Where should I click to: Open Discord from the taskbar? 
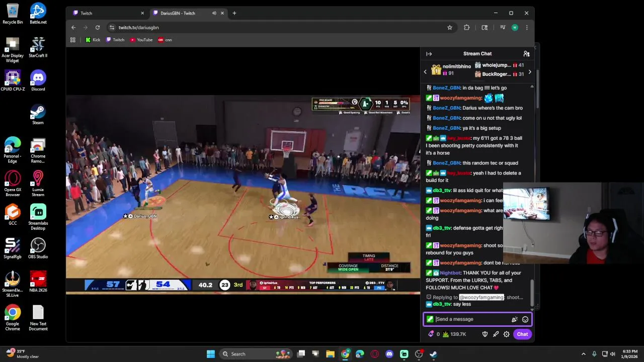389,354
